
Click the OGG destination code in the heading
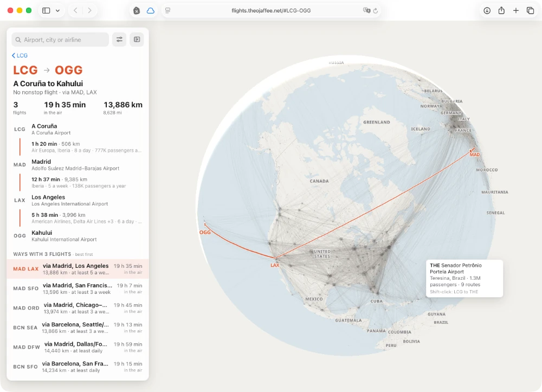pos(69,70)
